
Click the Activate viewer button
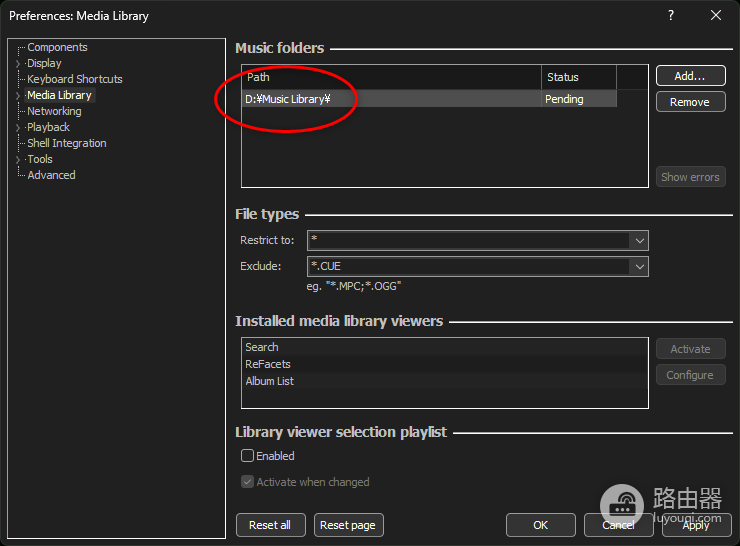pos(690,349)
